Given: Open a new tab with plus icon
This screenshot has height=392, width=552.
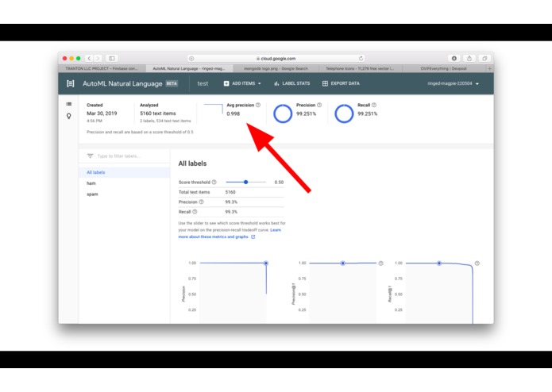Looking at the screenshot, I should click(x=489, y=68).
